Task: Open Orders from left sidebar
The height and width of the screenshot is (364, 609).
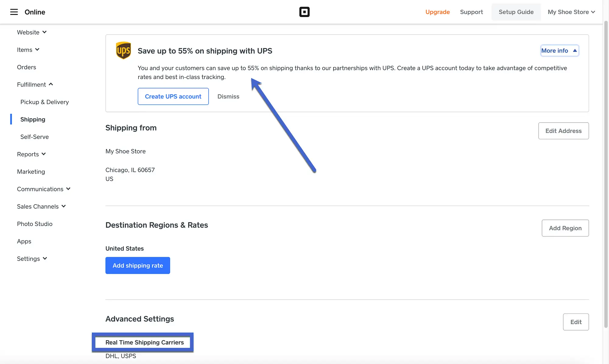Action: 26,67
